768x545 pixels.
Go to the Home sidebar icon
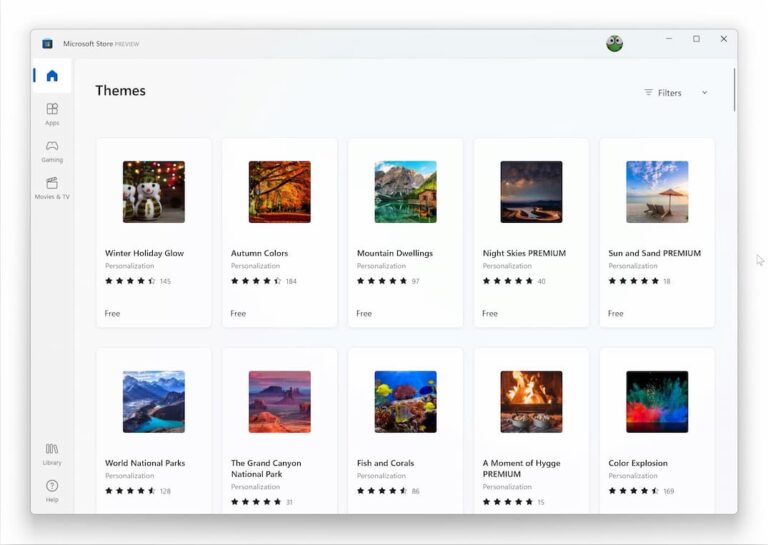tap(52, 76)
